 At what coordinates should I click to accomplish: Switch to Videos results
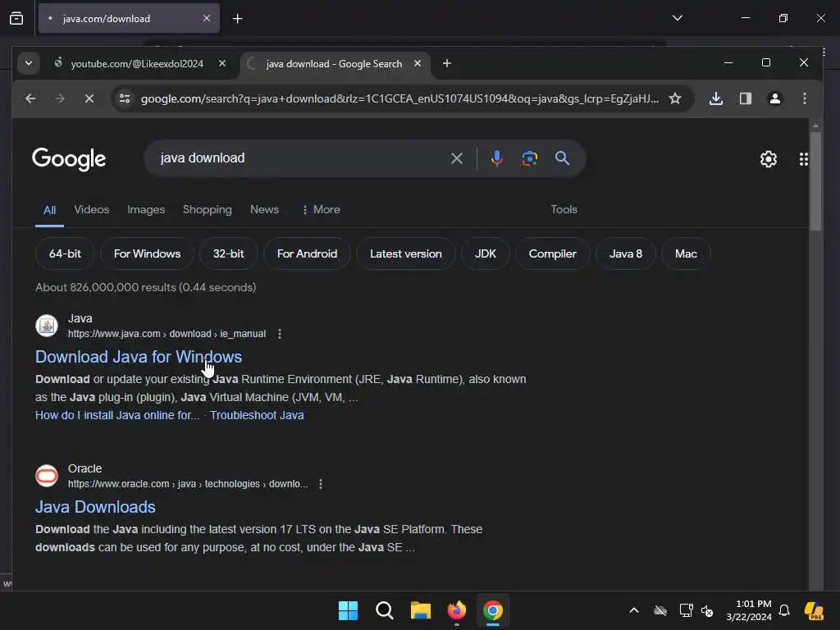coord(92,209)
